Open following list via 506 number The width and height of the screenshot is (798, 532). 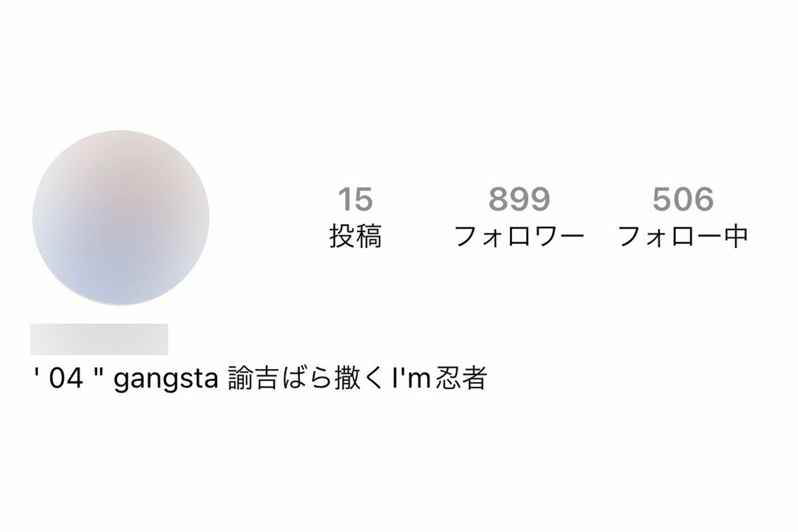(x=683, y=199)
